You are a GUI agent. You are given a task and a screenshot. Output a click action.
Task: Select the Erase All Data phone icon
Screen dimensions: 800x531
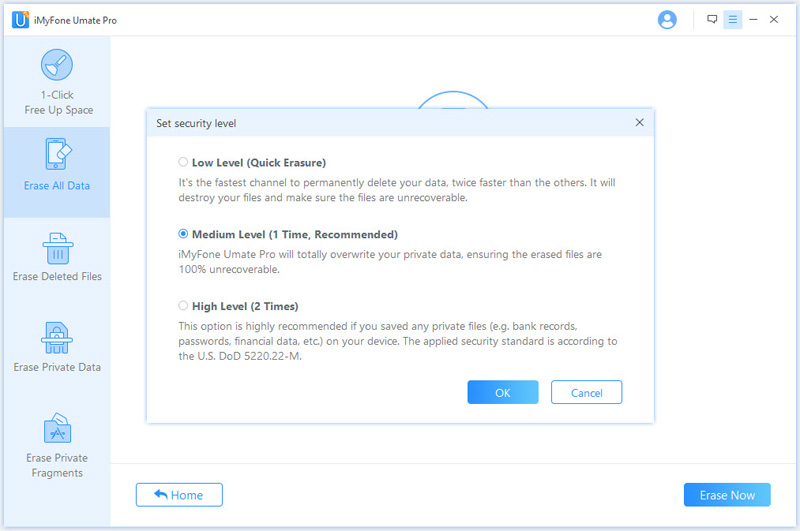coord(58,154)
